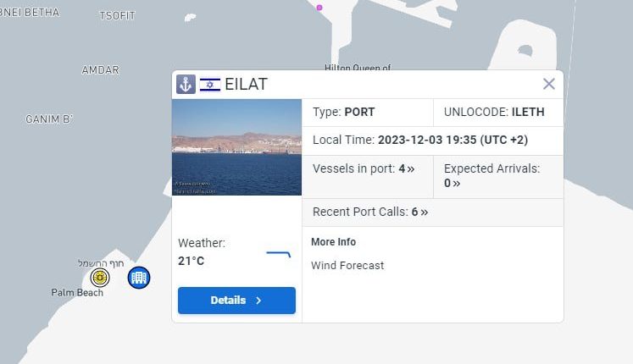Click the blue building marker on the map
The height and width of the screenshot is (364, 633).
(x=139, y=277)
